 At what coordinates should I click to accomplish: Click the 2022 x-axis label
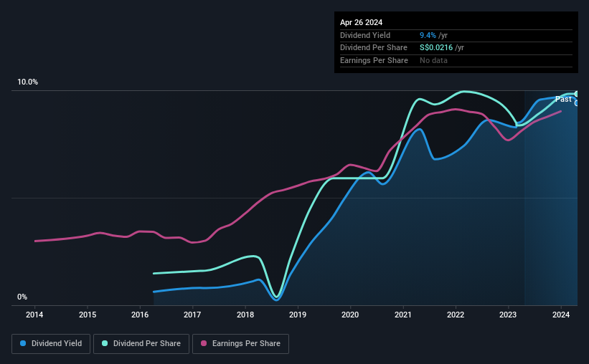tap(456, 315)
